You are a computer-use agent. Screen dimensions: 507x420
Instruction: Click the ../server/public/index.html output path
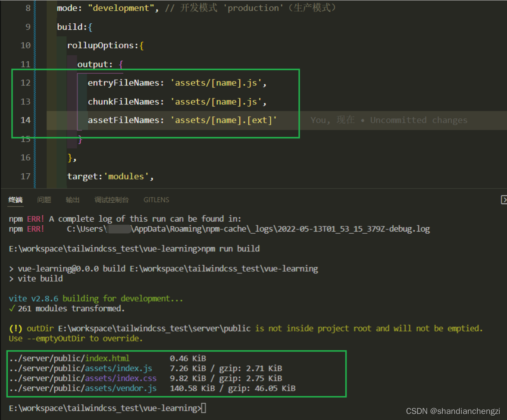pos(69,358)
